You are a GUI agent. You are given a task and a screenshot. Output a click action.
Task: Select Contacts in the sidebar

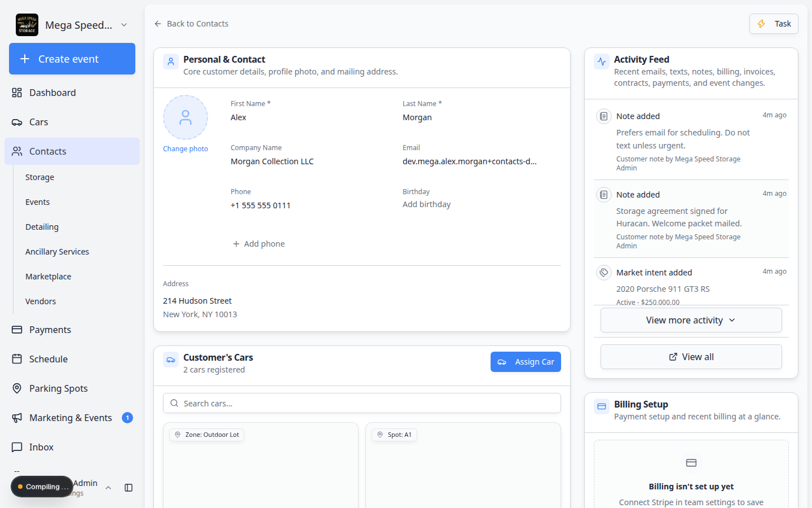(72, 151)
